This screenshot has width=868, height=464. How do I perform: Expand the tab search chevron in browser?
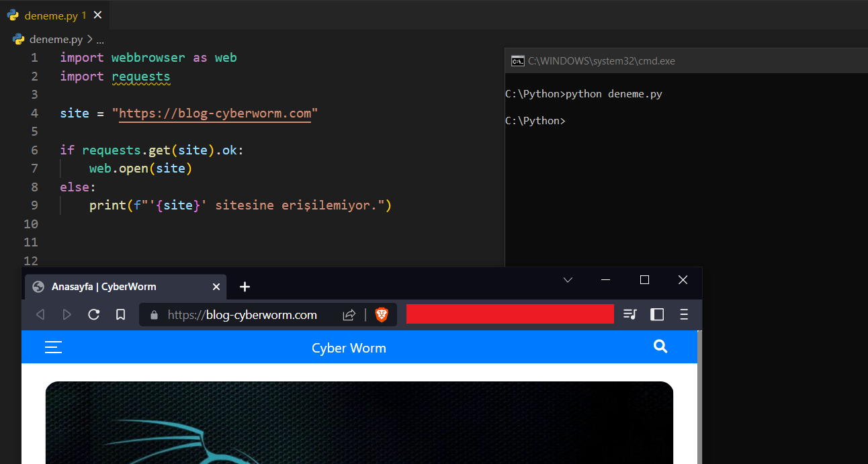568,280
